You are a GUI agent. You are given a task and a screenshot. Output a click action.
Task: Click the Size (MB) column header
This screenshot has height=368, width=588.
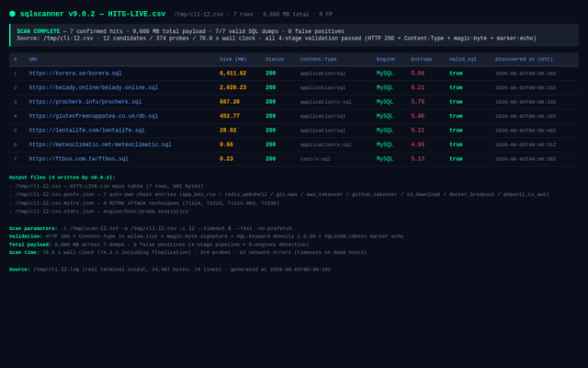point(233,59)
